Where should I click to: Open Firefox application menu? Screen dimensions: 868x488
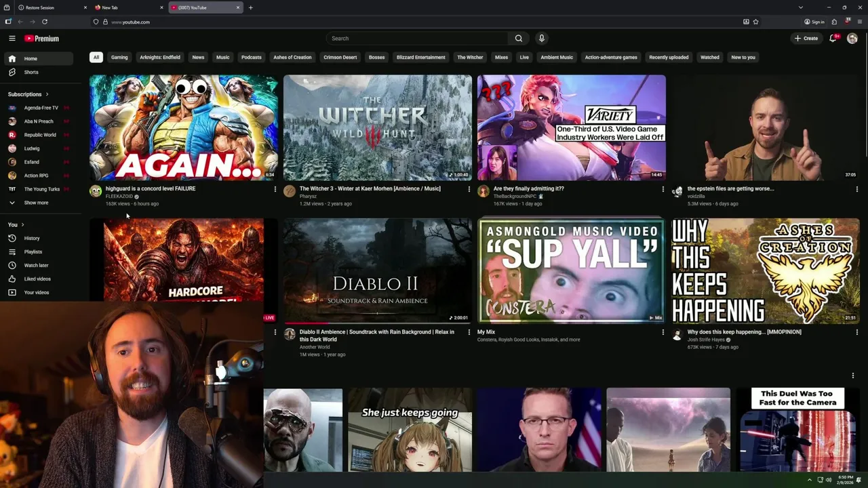(x=859, y=22)
